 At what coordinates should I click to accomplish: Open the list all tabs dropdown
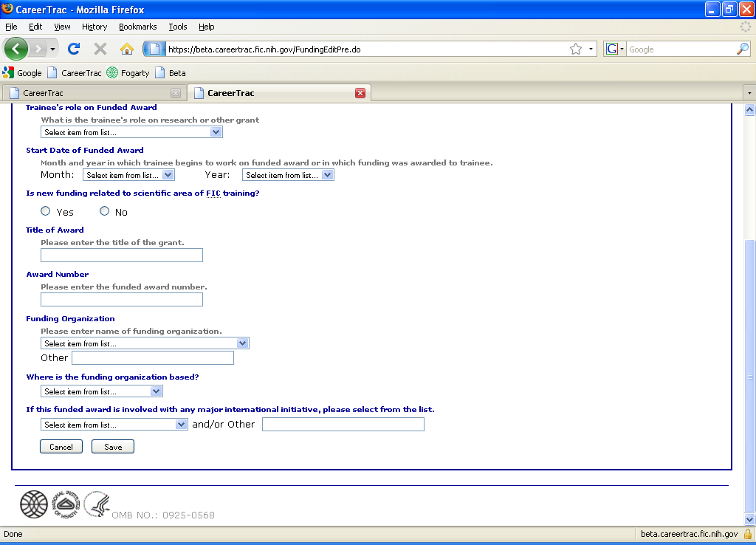tap(749, 93)
